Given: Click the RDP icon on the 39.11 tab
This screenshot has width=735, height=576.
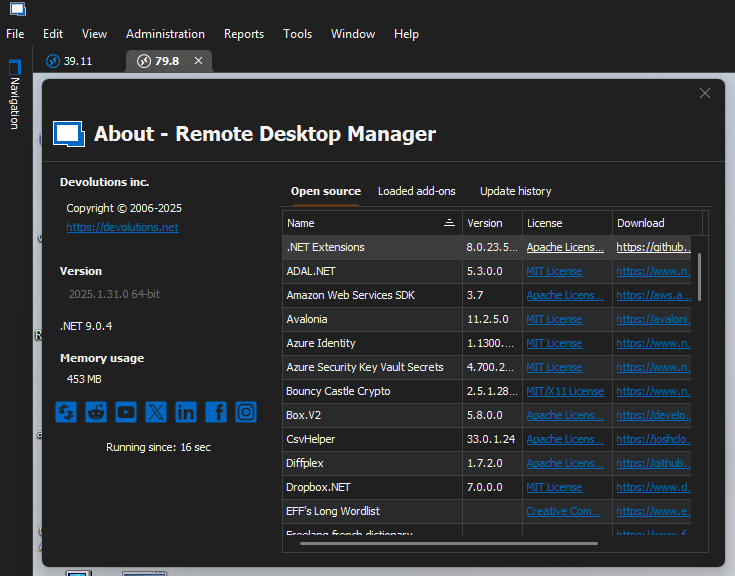Looking at the screenshot, I should (53, 61).
